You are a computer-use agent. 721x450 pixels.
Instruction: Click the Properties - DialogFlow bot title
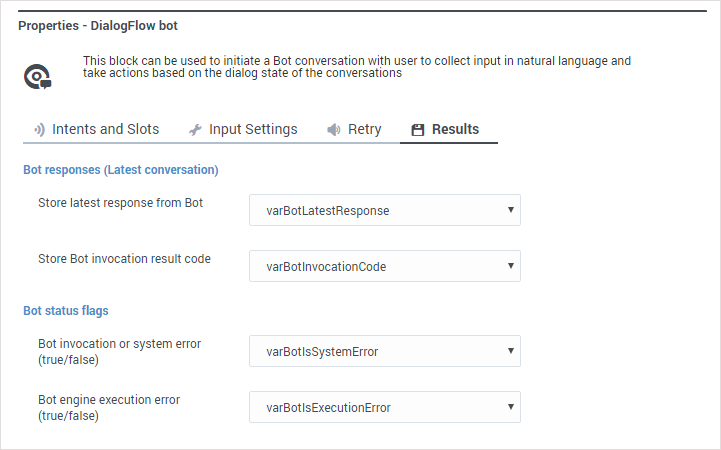tap(98, 24)
